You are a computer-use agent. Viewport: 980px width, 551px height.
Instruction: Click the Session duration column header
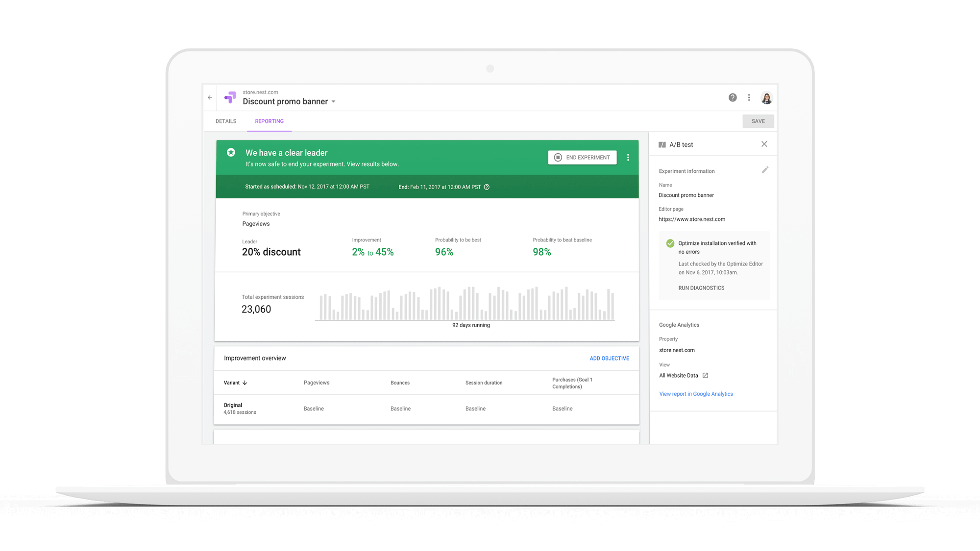pyautogui.click(x=484, y=383)
